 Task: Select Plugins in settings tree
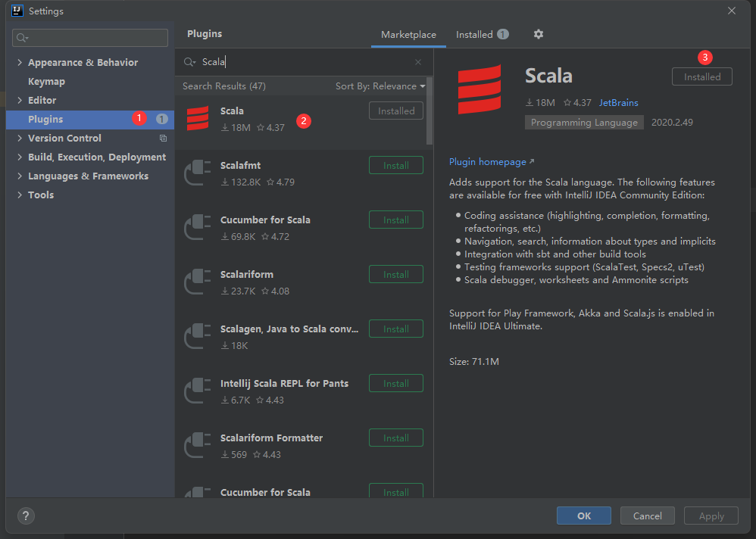(90, 120)
